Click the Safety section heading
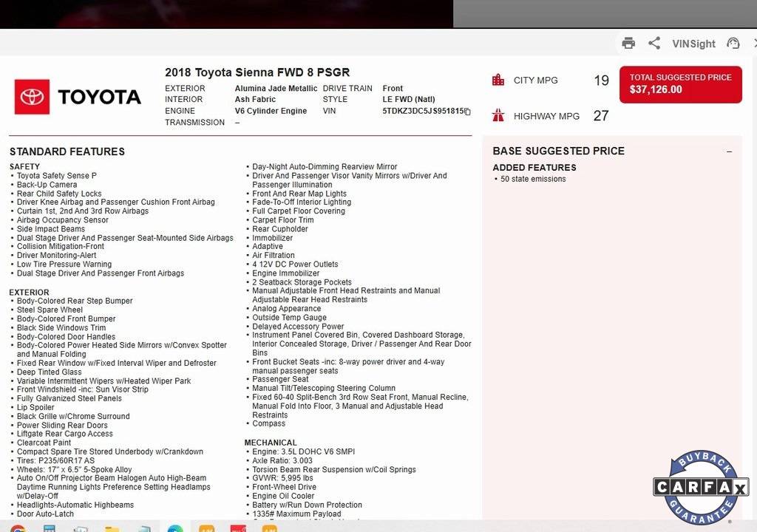Screen dimensions: 757x532 click(x=24, y=166)
